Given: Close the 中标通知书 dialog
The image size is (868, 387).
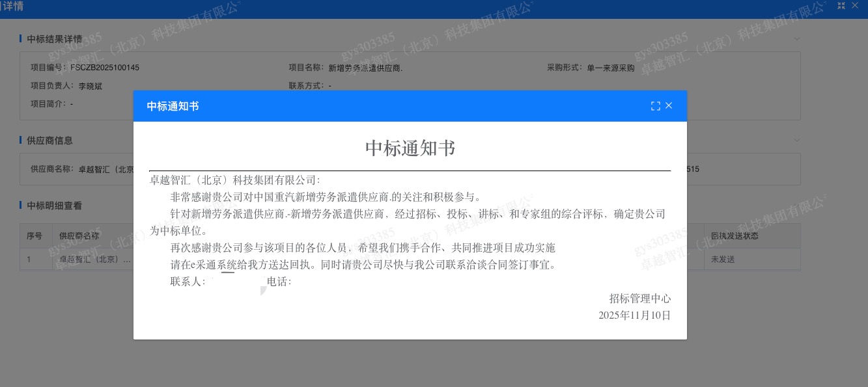Looking at the screenshot, I should 669,106.
